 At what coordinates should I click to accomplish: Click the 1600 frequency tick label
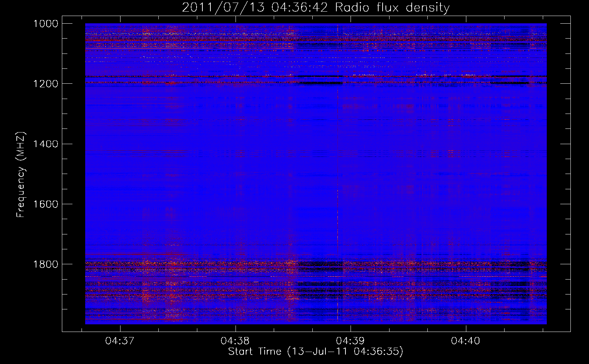click(46, 204)
